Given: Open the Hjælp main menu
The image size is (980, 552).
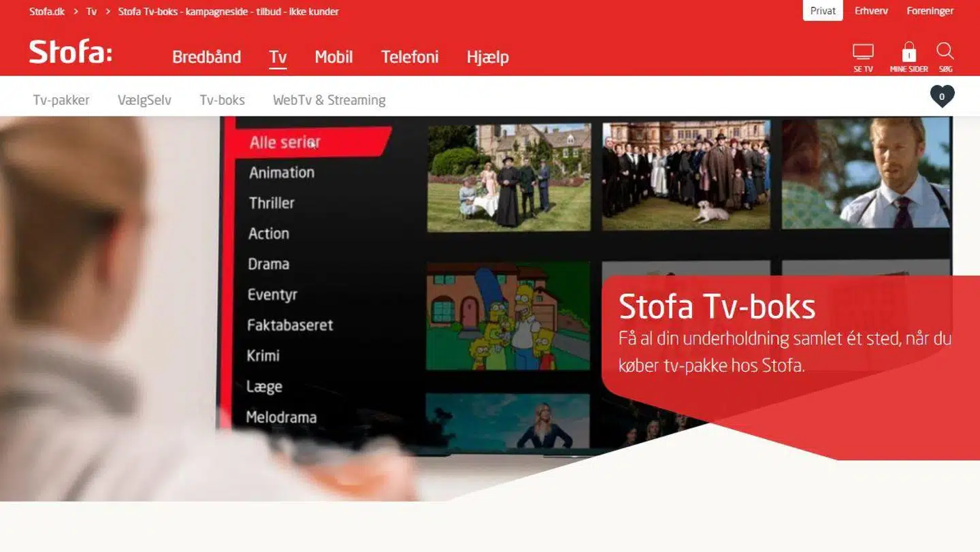Looking at the screenshot, I should click(487, 57).
